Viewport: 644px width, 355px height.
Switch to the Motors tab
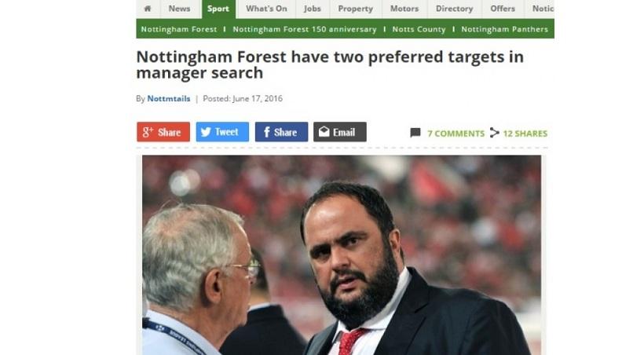pos(404,9)
